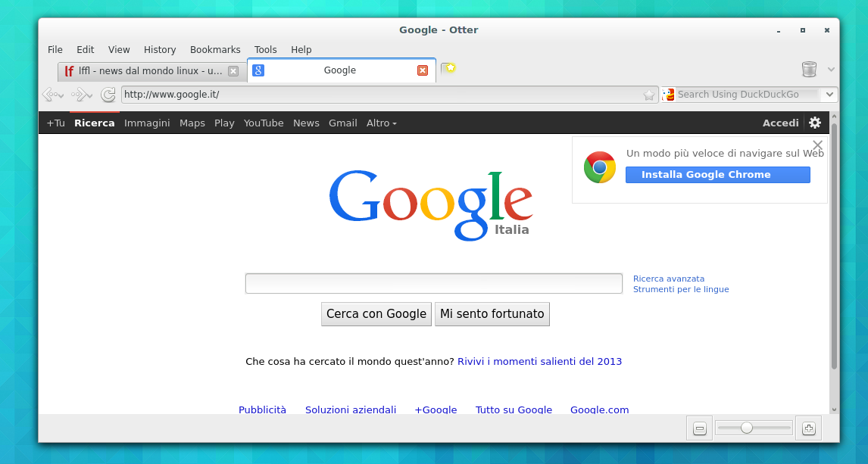The width and height of the screenshot is (868, 464).
Task: Open the History menu
Action: point(160,50)
